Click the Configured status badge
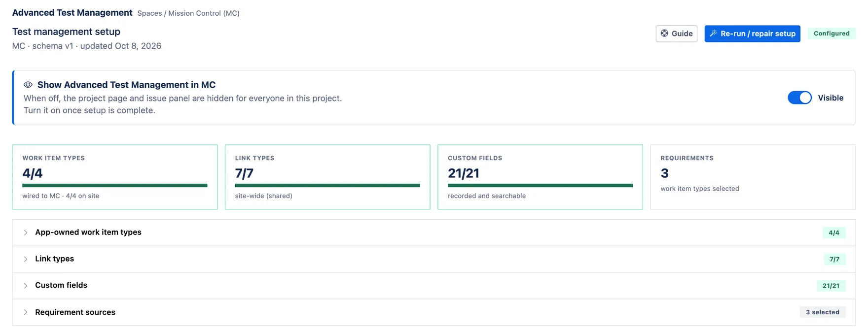 [x=832, y=33]
